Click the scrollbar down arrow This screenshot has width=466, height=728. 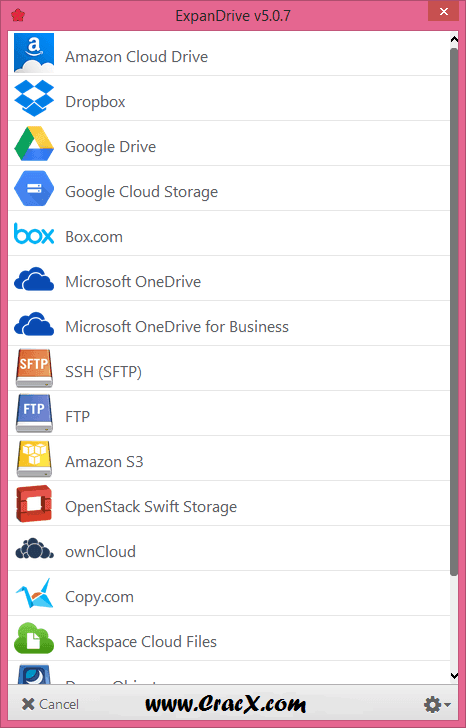pyautogui.click(x=454, y=676)
